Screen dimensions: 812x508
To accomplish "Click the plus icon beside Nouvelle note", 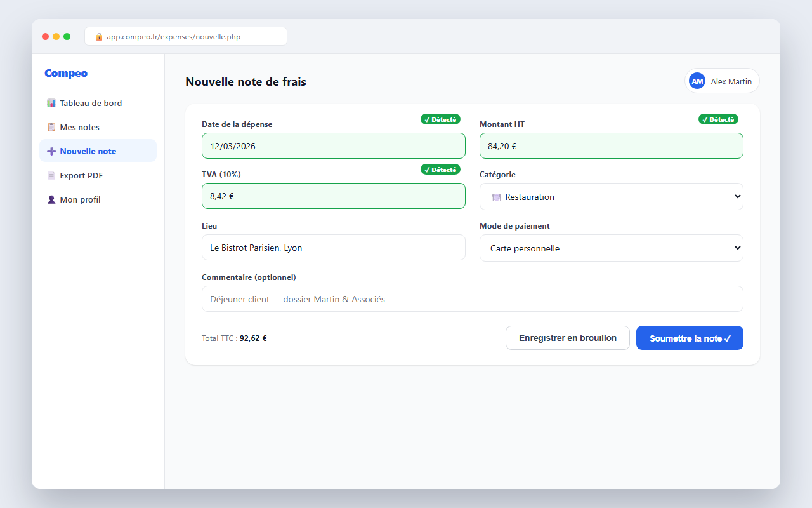I will [51, 151].
